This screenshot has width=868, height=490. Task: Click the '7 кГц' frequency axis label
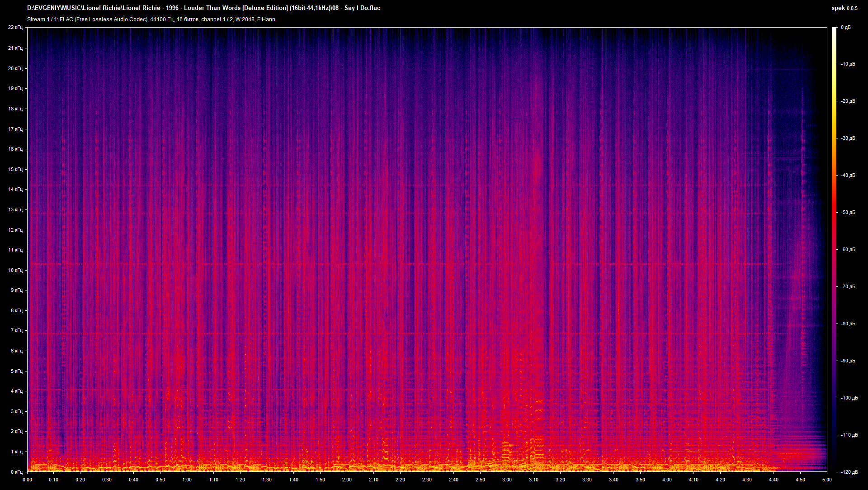[x=17, y=330]
